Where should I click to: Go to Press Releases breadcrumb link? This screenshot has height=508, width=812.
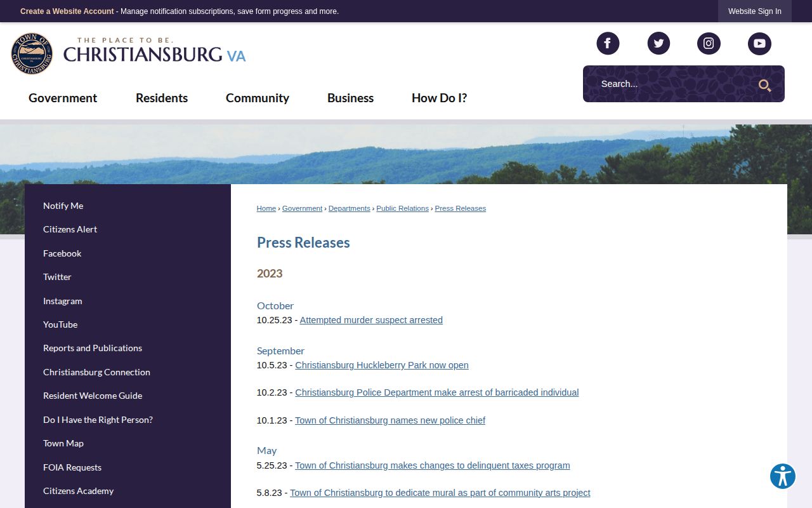pos(461,208)
